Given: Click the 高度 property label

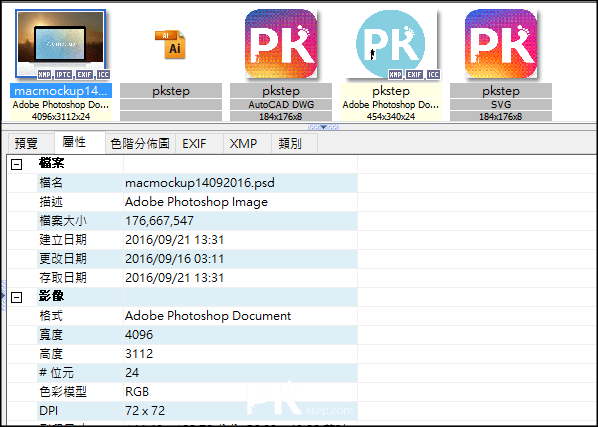Looking at the screenshot, I should click(51, 354).
